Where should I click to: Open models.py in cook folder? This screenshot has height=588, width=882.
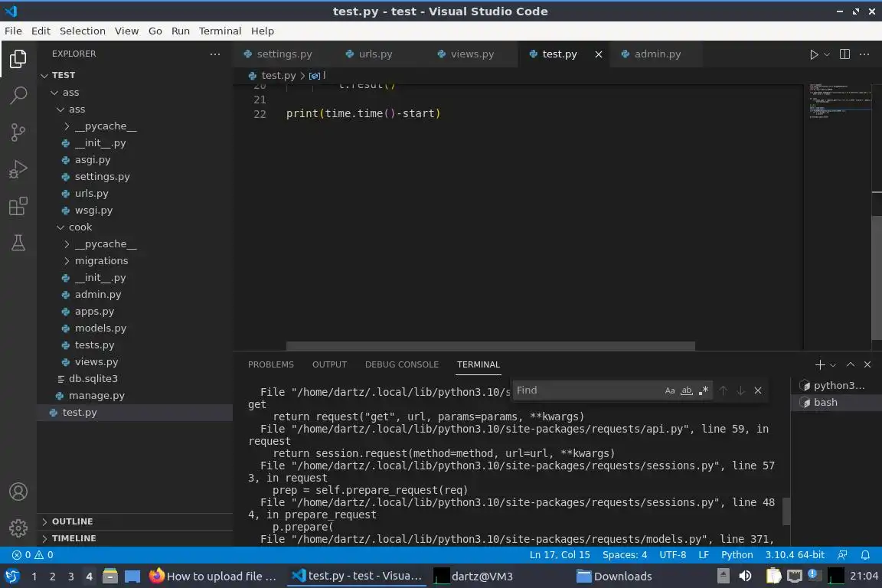[101, 328]
